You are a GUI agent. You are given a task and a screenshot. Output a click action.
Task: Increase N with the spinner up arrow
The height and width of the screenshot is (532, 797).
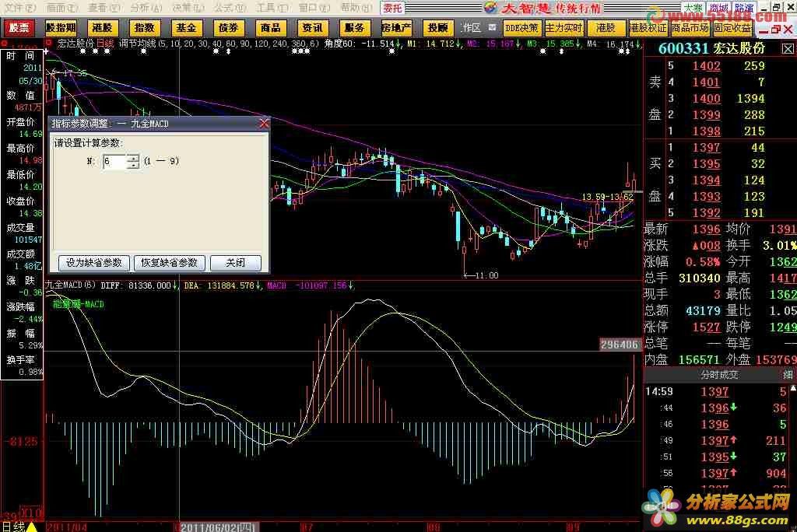tap(132, 158)
